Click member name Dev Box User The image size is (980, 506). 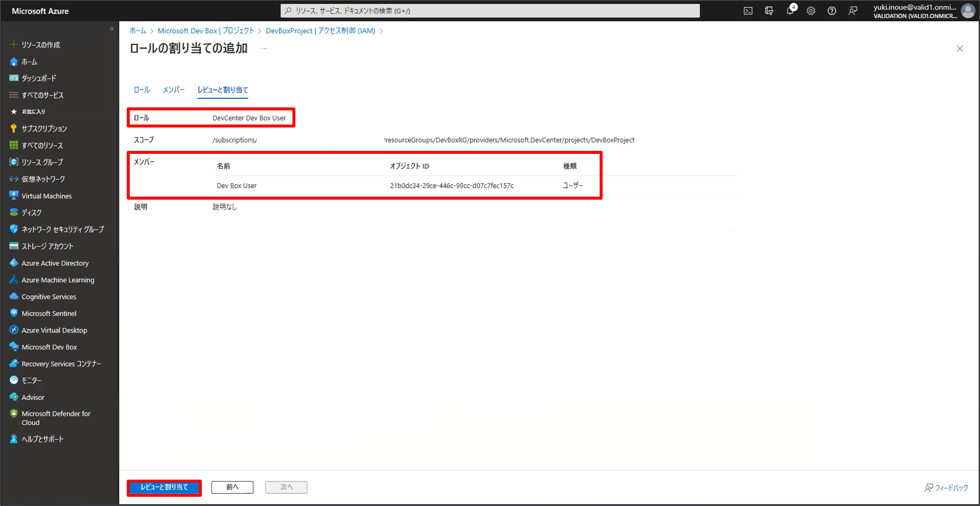(237, 186)
